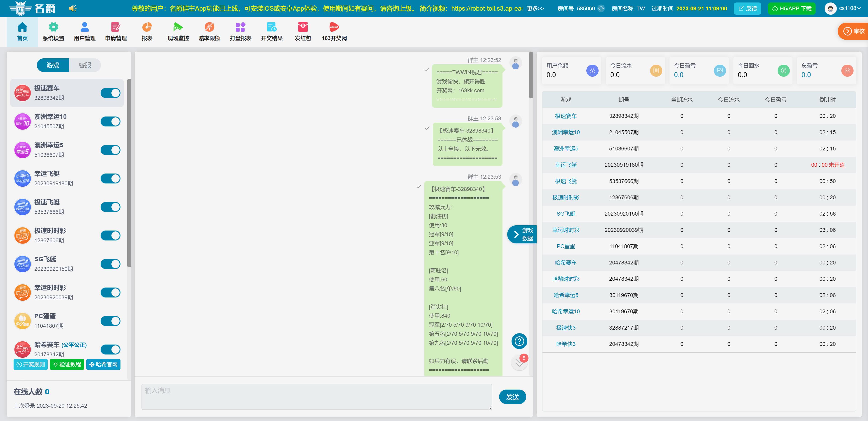Jump to newest messages arrow with badge
Image resolution: width=868 pixels, height=421 pixels.
pyautogui.click(x=519, y=363)
